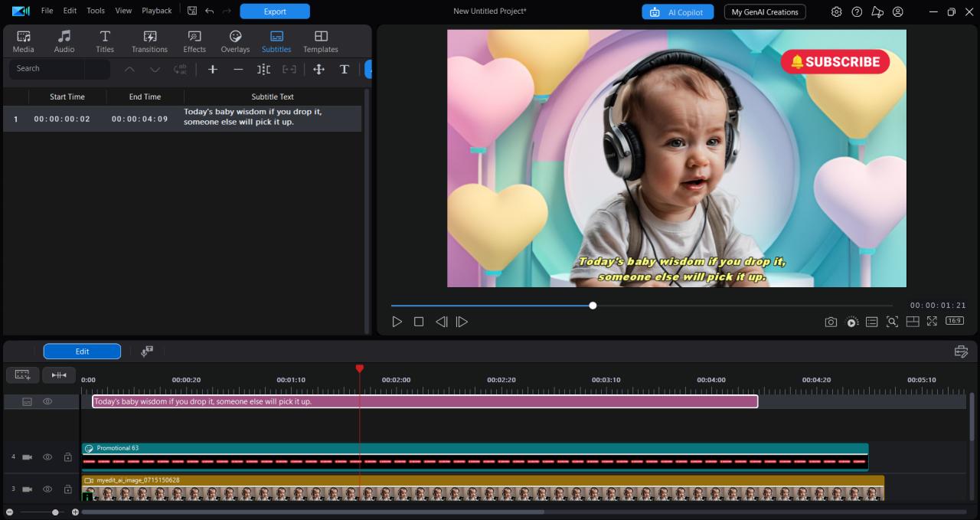Click the split subtitle icon
The height and width of the screenshot is (520, 980).
click(263, 70)
